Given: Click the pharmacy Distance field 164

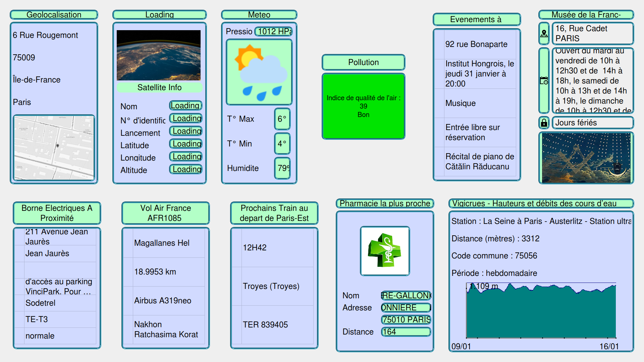Looking at the screenshot, I should (406, 332).
